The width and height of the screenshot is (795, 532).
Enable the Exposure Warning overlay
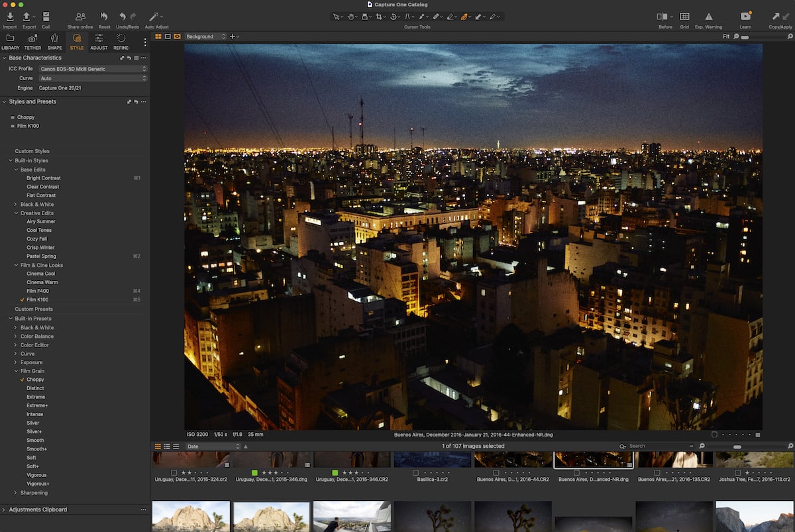tap(708, 18)
